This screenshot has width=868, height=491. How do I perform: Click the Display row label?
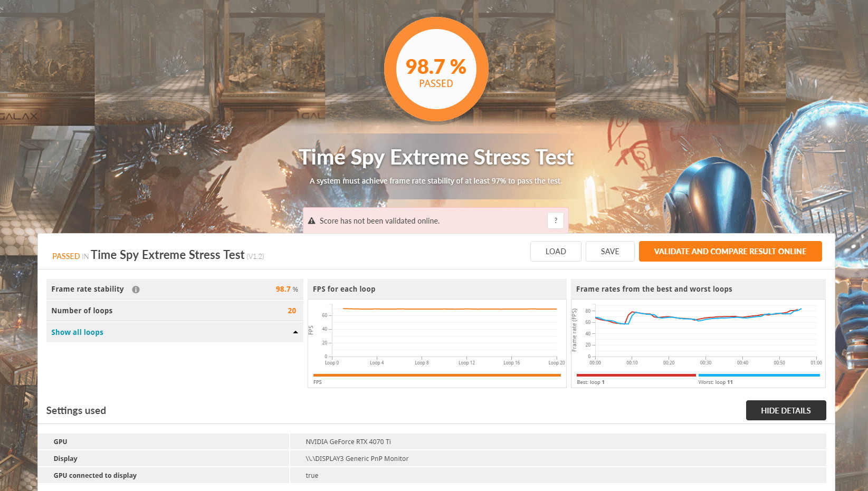(x=65, y=459)
